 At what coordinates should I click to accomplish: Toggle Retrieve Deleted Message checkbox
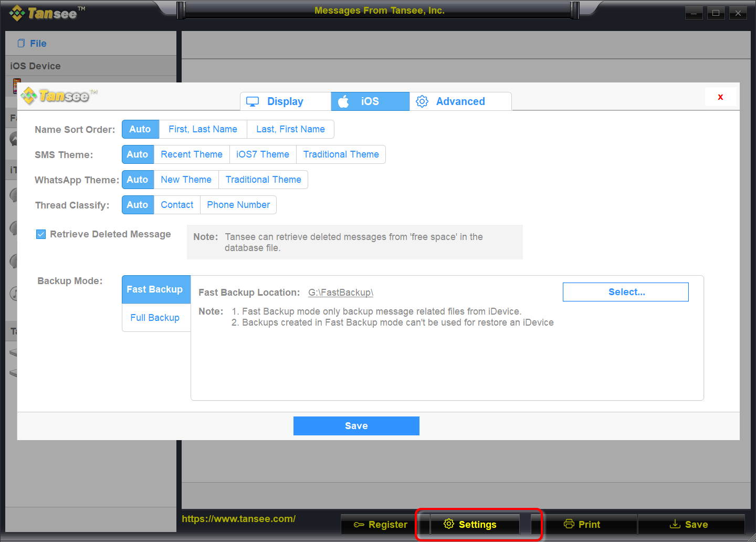pyautogui.click(x=41, y=234)
